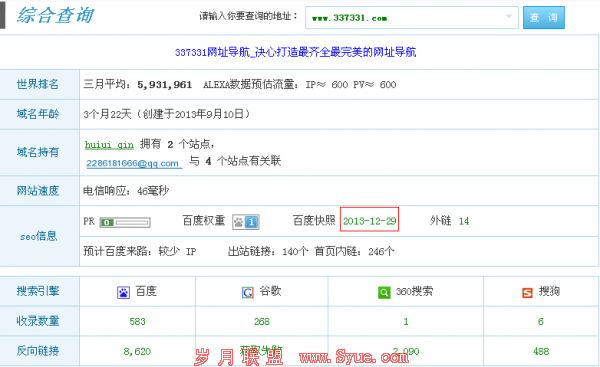Click the Google icon next to 谷歌
The height and width of the screenshot is (367, 600).
click(248, 293)
